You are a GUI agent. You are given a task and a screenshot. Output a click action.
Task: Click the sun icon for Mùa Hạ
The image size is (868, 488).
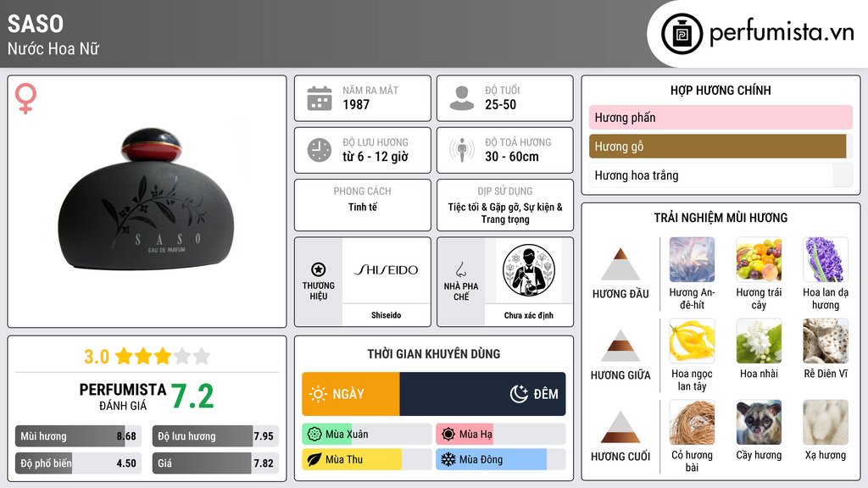(x=448, y=435)
